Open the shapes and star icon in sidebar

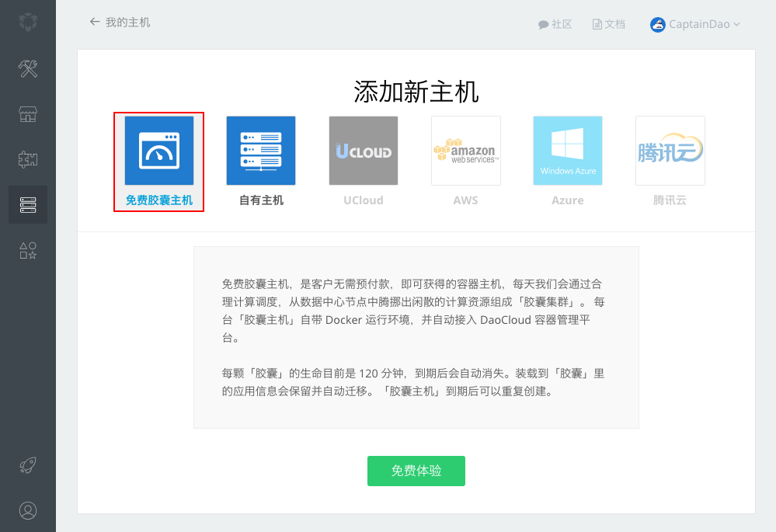coord(28,250)
